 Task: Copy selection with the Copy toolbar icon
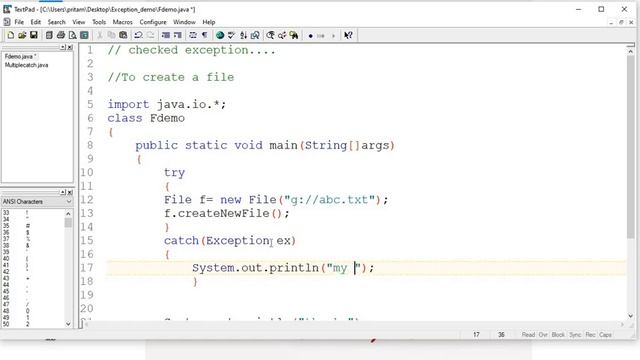[111, 36]
